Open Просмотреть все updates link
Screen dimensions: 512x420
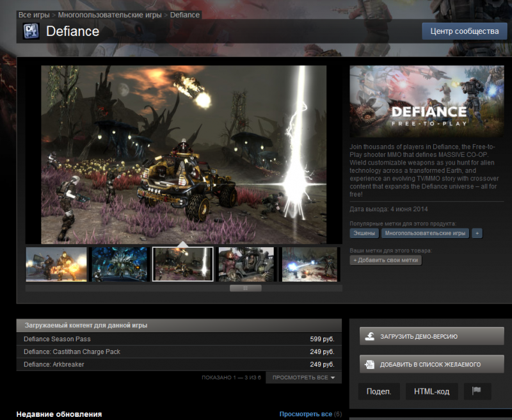point(306,414)
